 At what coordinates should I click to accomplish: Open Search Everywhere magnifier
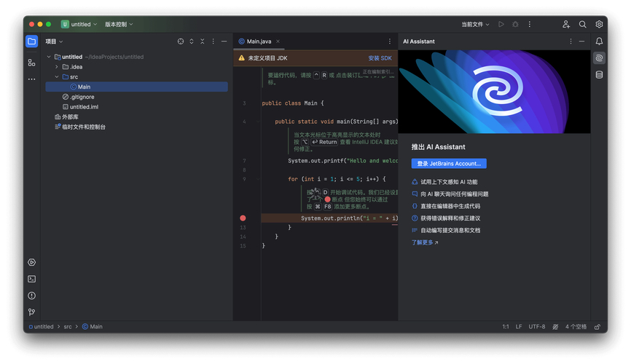pos(582,24)
